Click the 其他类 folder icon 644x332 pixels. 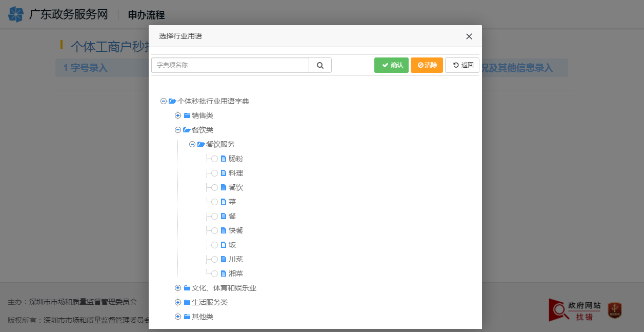tap(187, 317)
